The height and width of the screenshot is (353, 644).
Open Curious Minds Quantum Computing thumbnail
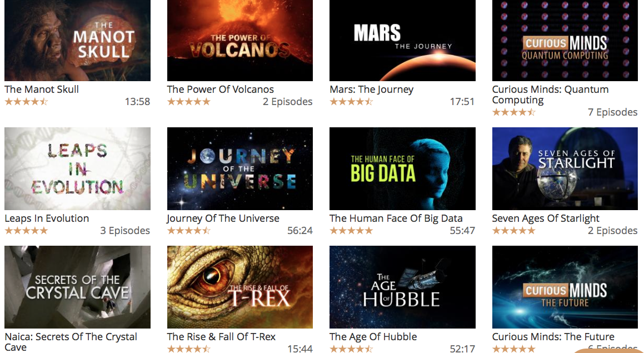[565, 40]
